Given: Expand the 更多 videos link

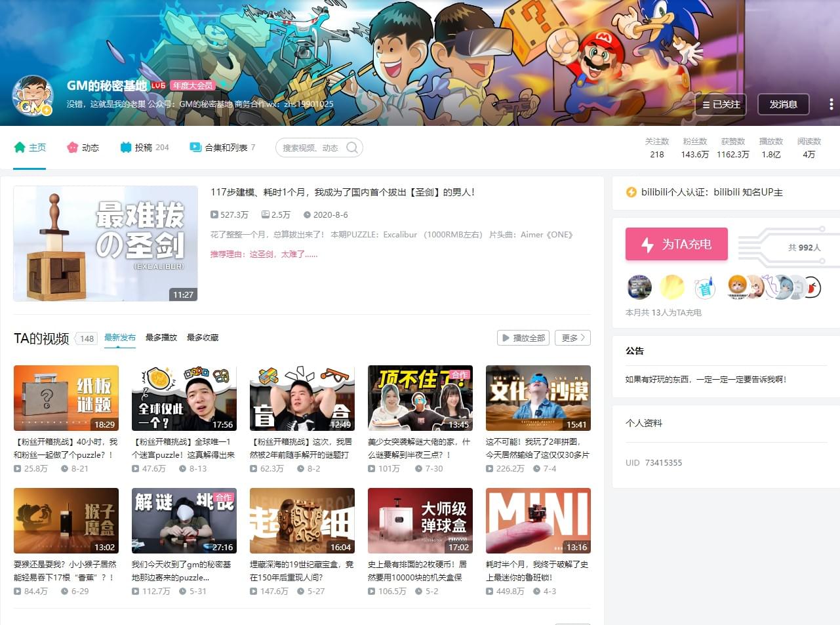Looking at the screenshot, I should [x=572, y=338].
